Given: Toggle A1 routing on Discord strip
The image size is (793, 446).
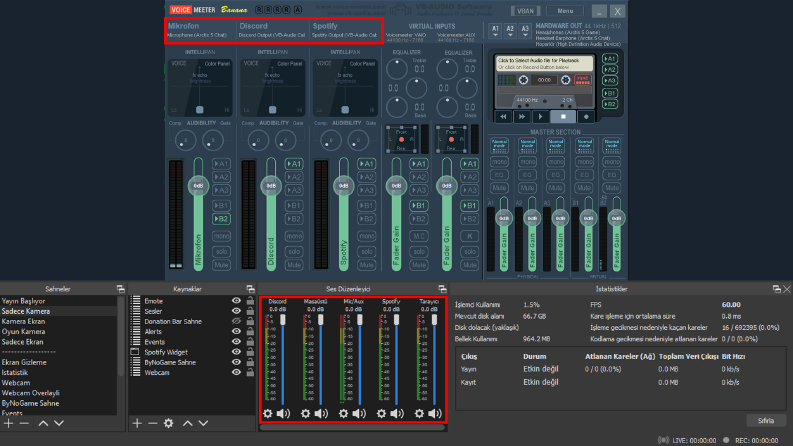Looking at the screenshot, I should pyautogui.click(x=294, y=164).
